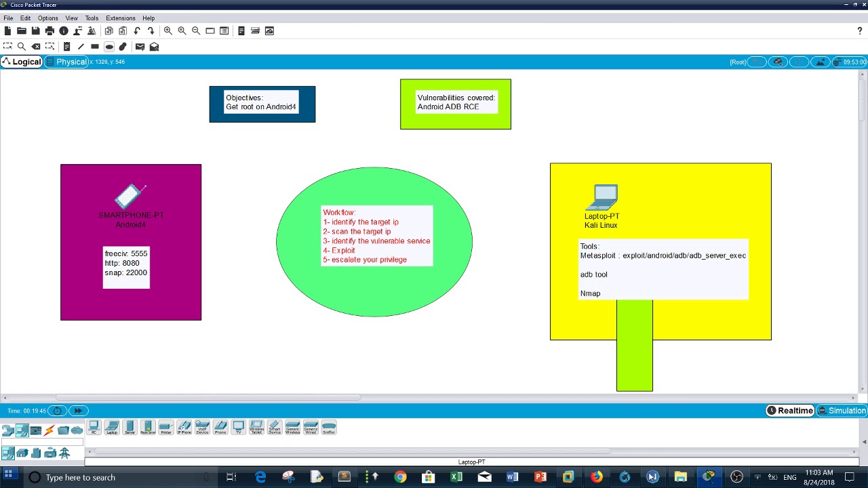Click the Power Cycle Devices button
This screenshot has height=488, width=868.
(58, 410)
